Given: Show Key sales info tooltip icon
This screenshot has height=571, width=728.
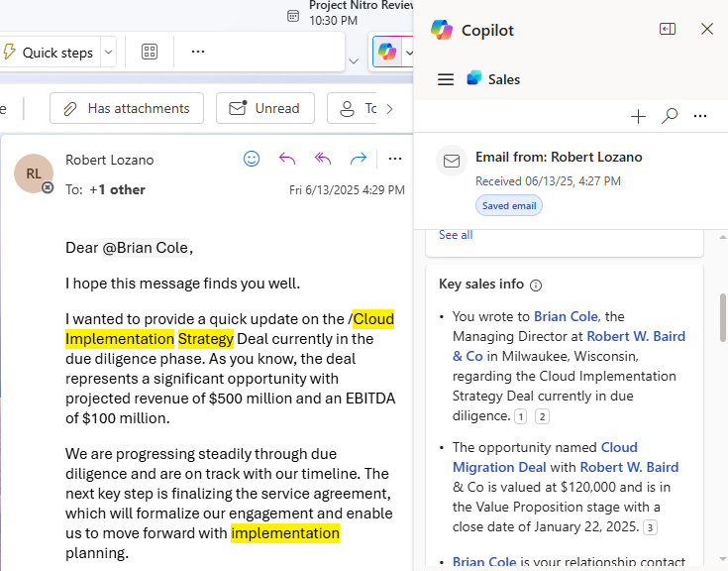Looking at the screenshot, I should [x=536, y=285].
